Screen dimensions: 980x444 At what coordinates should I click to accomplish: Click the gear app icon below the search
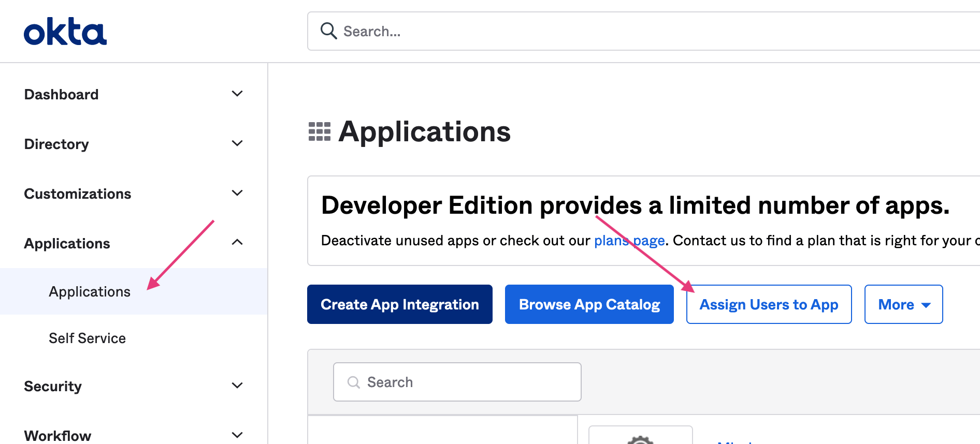(x=640, y=439)
